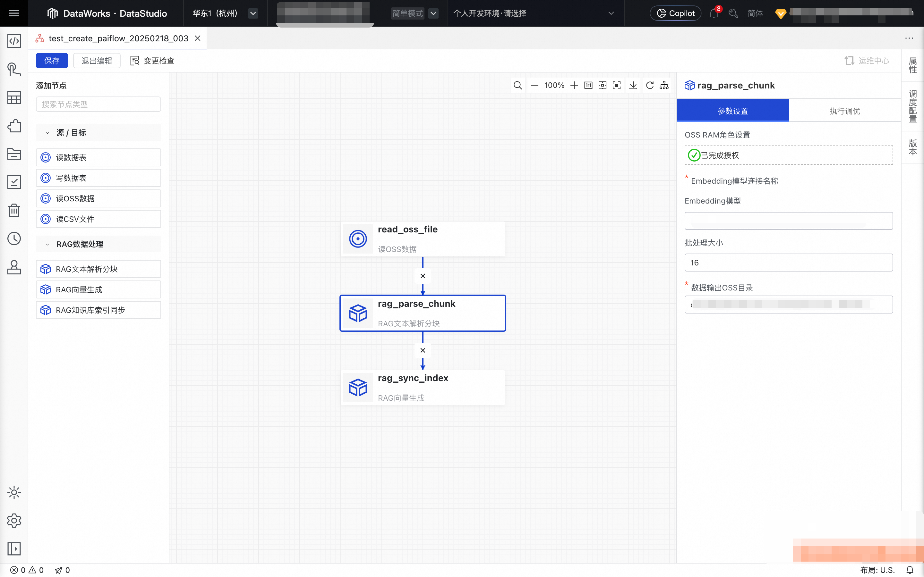Auto-arrange nodes using the layout icon
924x577 pixels.
(664, 85)
